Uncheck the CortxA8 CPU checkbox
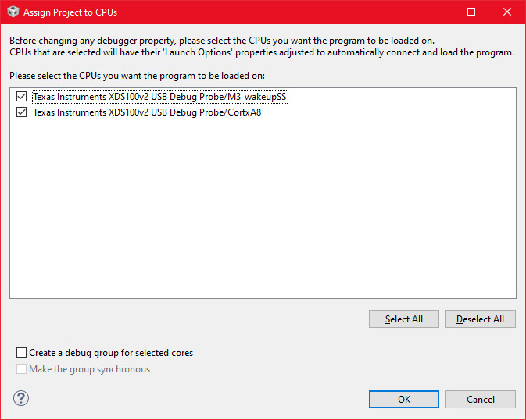The width and height of the screenshot is (526, 420). [x=21, y=112]
